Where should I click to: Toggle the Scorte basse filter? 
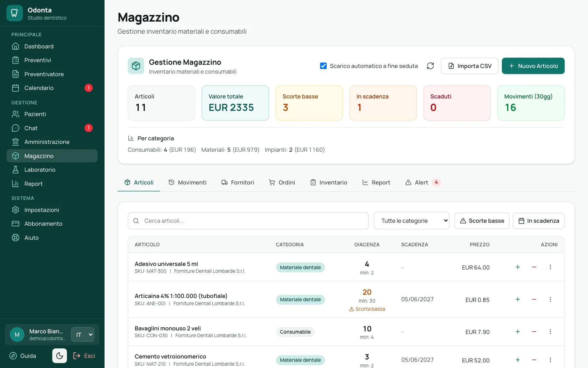(x=482, y=221)
